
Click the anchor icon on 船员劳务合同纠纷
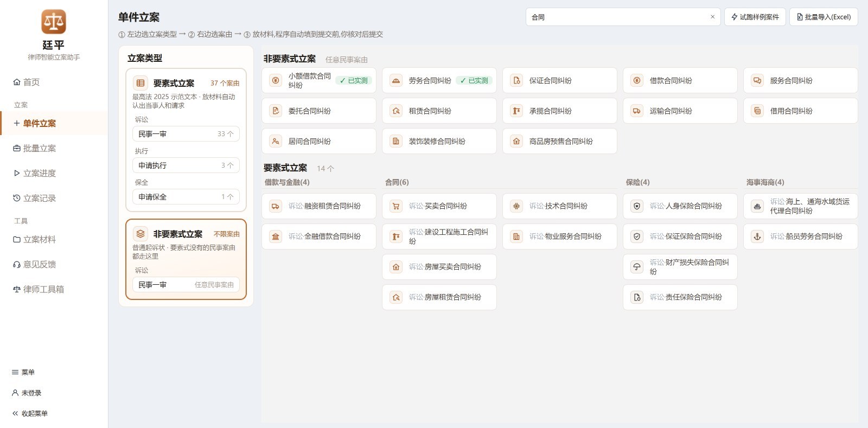[757, 237]
